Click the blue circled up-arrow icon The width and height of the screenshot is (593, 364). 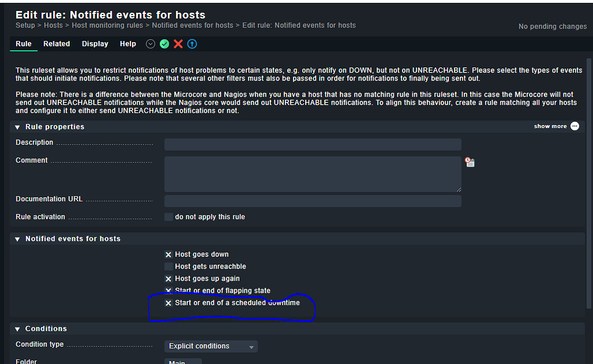pyautogui.click(x=191, y=43)
